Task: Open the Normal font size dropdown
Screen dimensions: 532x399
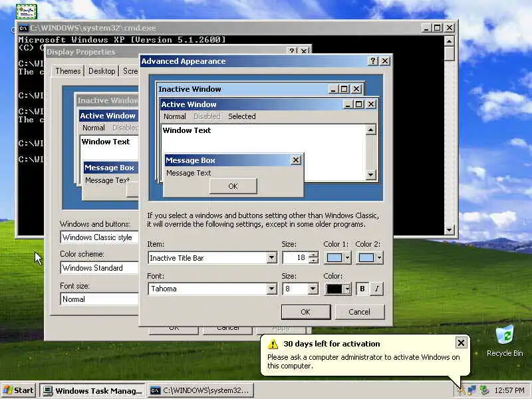Action: 99,299
